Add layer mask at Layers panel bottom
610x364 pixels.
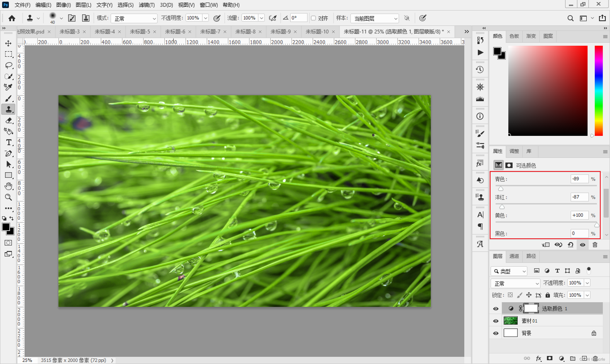click(x=550, y=359)
